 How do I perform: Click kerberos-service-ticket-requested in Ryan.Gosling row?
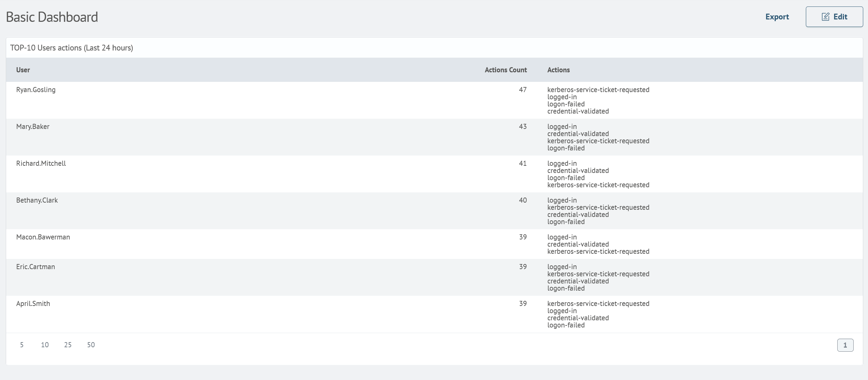pyautogui.click(x=598, y=90)
